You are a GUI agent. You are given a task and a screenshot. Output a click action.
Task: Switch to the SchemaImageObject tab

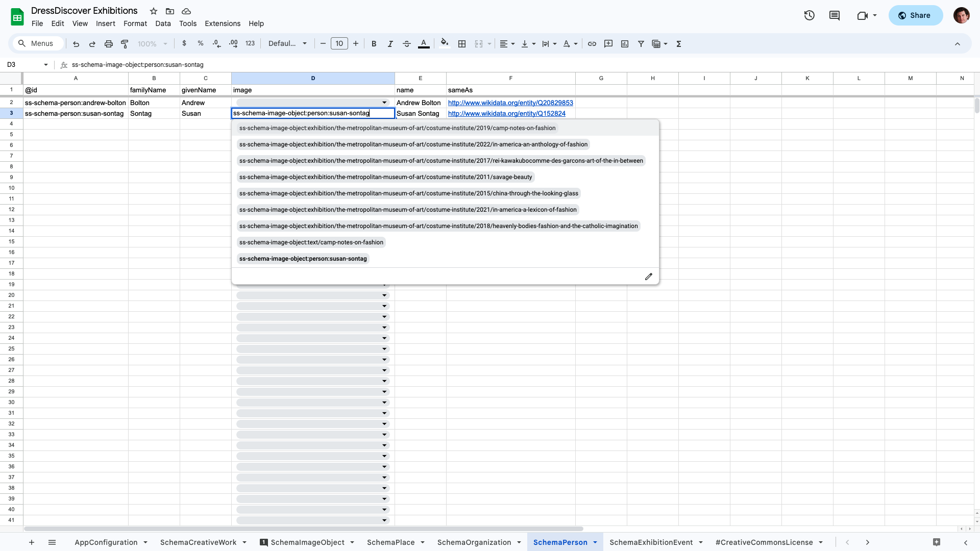pyautogui.click(x=307, y=542)
